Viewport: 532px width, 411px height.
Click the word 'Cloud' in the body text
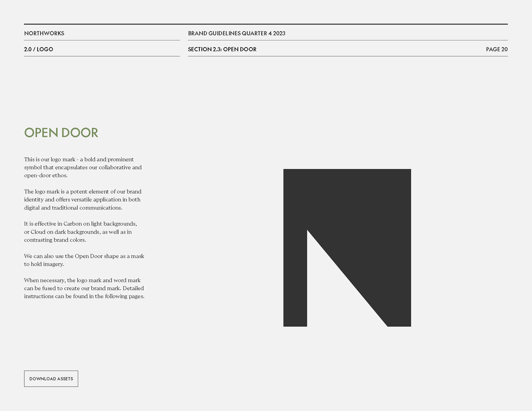click(x=38, y=232)
